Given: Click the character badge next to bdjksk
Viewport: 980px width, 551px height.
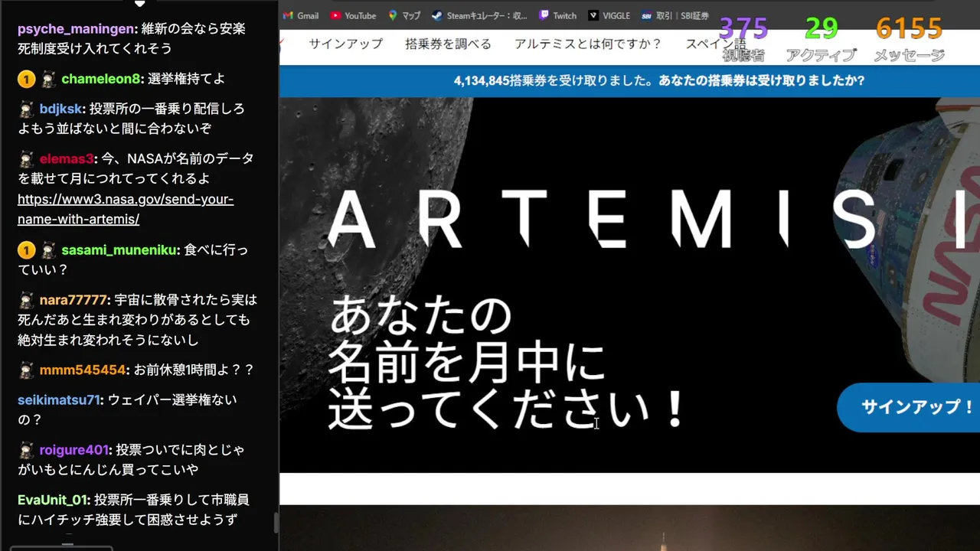Looking at the screenshot, I should (26, 109).
